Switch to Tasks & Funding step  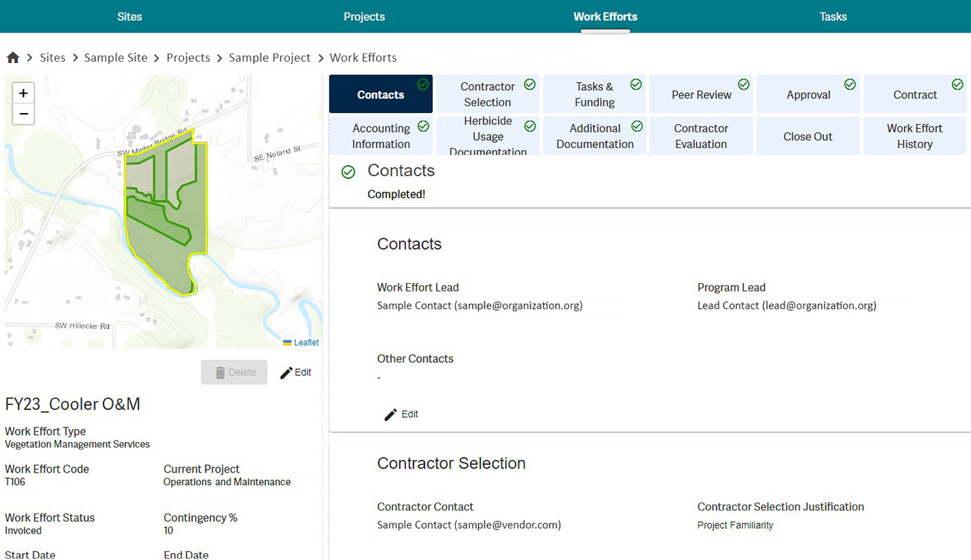tap(594, 94)
